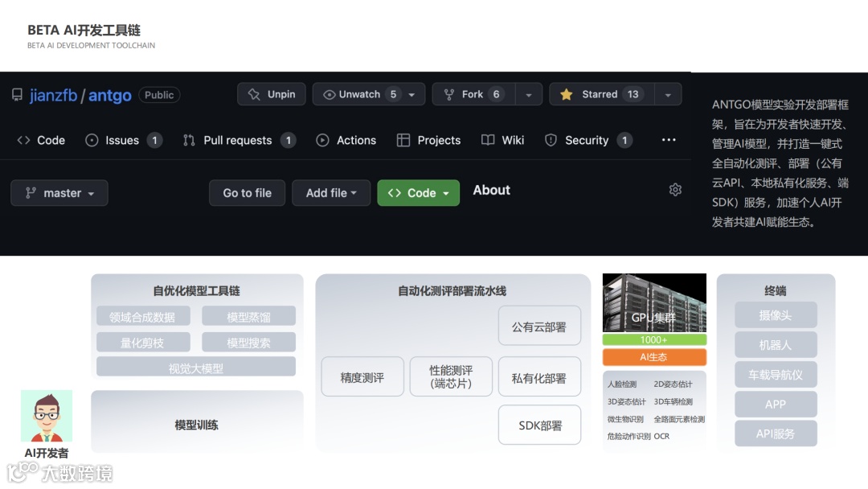868x489 pixels.
Task: Switch to the Code tab
Action: [x=41, y=140]
